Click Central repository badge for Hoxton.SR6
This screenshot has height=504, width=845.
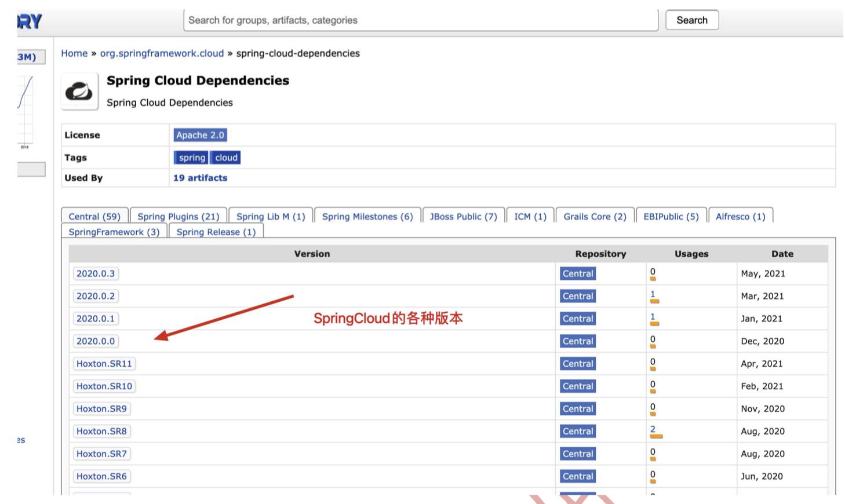(x=578, y=477)
